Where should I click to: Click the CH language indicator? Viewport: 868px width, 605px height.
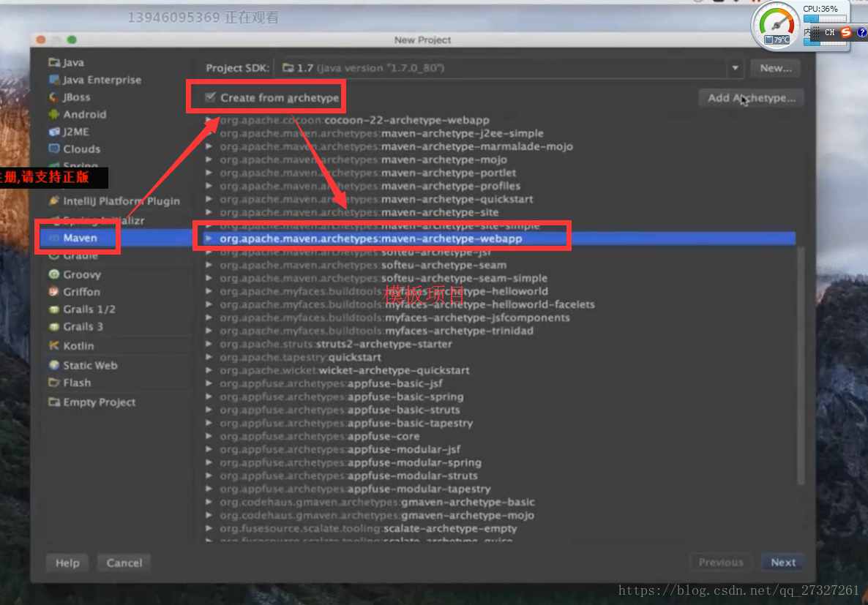(x=829, y=32)
